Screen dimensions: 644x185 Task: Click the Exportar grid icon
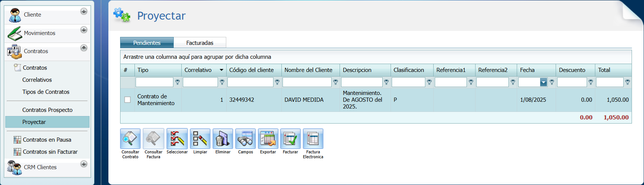[x=268, y=139]
